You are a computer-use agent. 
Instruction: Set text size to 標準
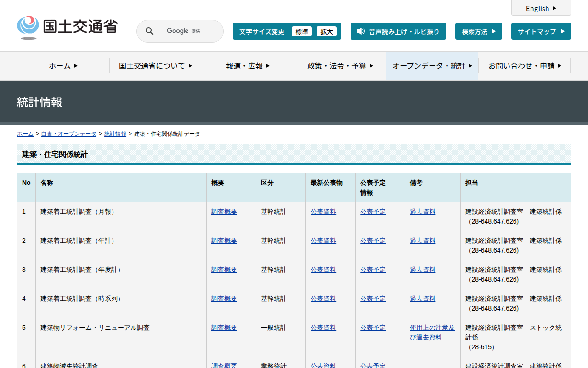point(301,32)
